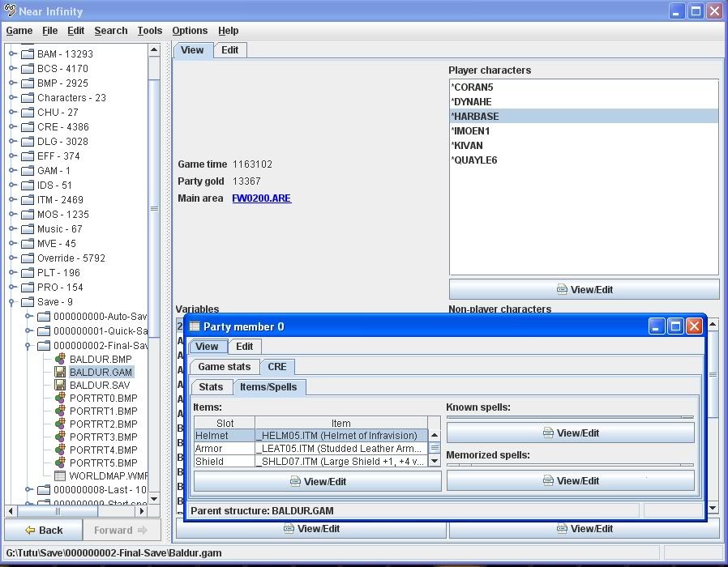Click the BALDUR.SAV save file icon

pos(60,385)
